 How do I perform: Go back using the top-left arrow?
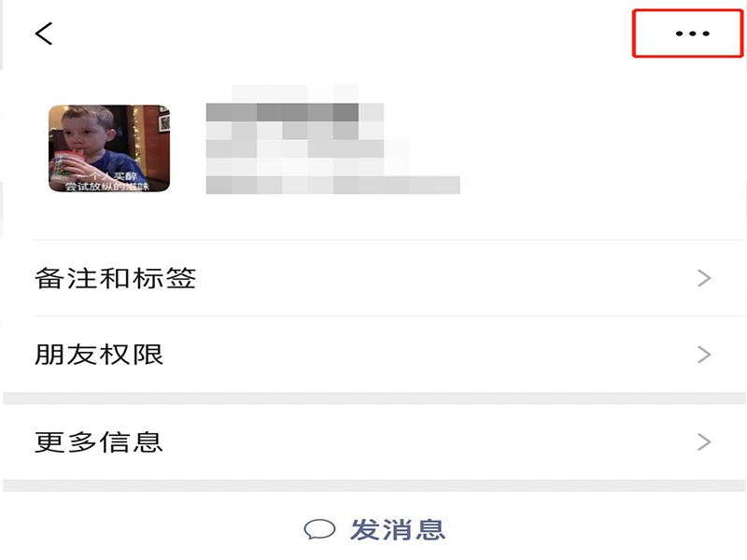click(x=44, y=34)
